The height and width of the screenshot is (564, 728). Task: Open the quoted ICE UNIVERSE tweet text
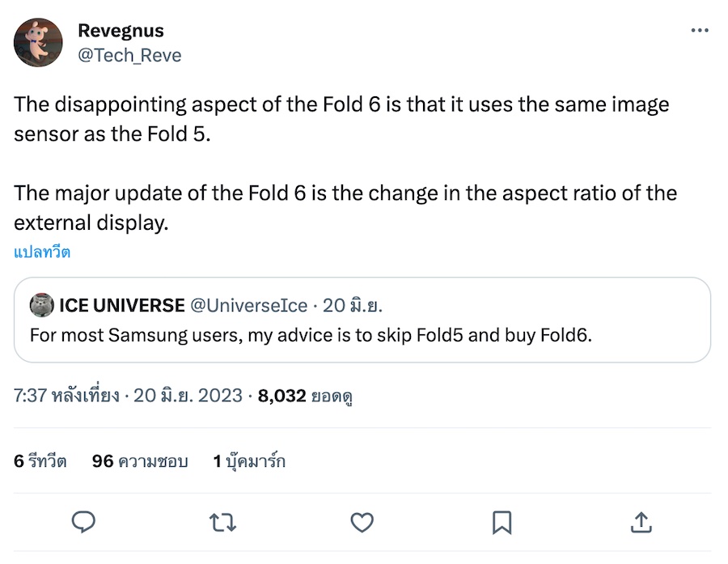pos(311,334)
